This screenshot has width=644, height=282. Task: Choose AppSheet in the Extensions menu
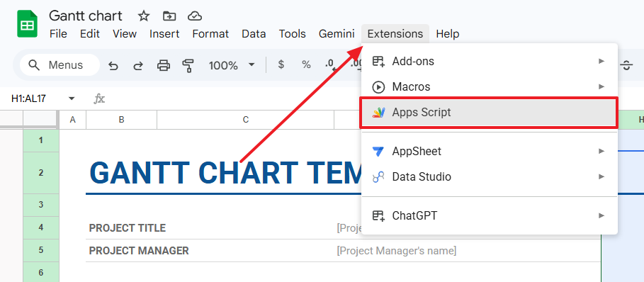pos(489,152)
